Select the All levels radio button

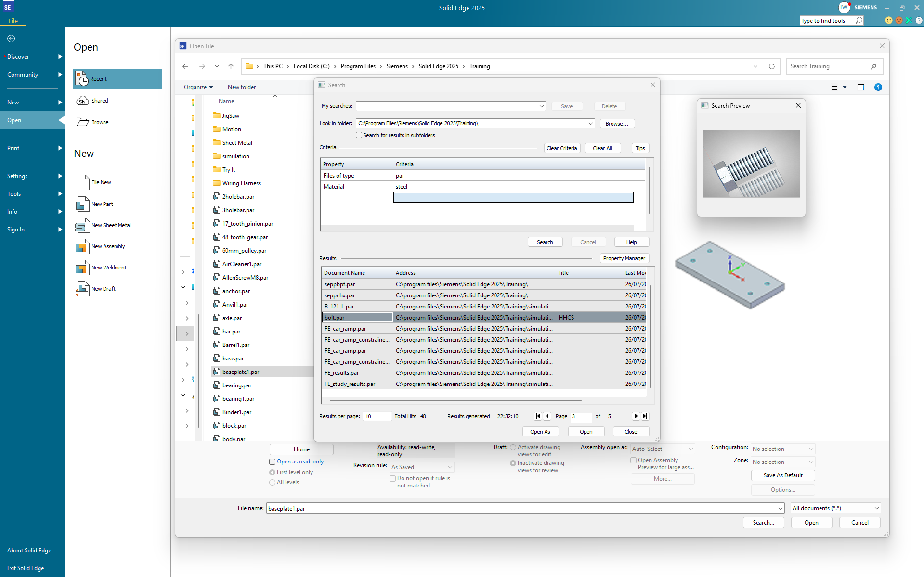tap(273, 483)
